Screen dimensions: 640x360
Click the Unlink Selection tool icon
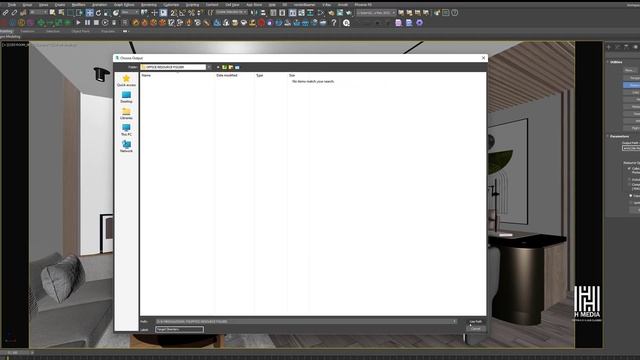coord(14,13)
